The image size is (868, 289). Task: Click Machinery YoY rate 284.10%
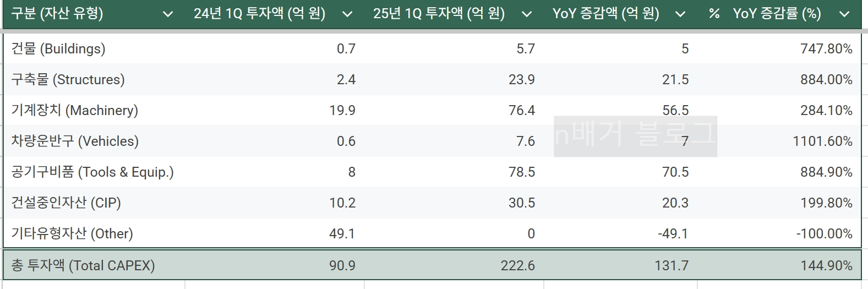coord(826,110)
